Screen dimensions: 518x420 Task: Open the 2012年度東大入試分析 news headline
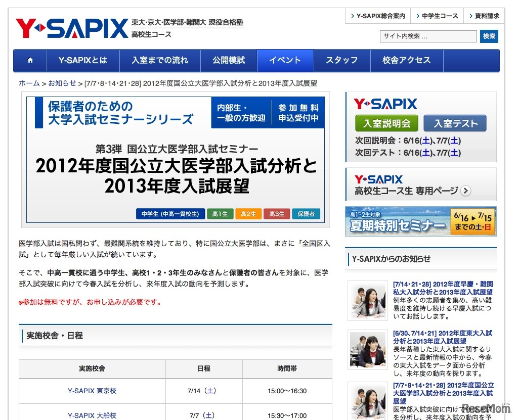click(442, 337)
